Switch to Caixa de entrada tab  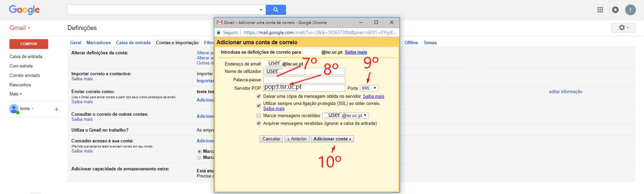(133, 43)
